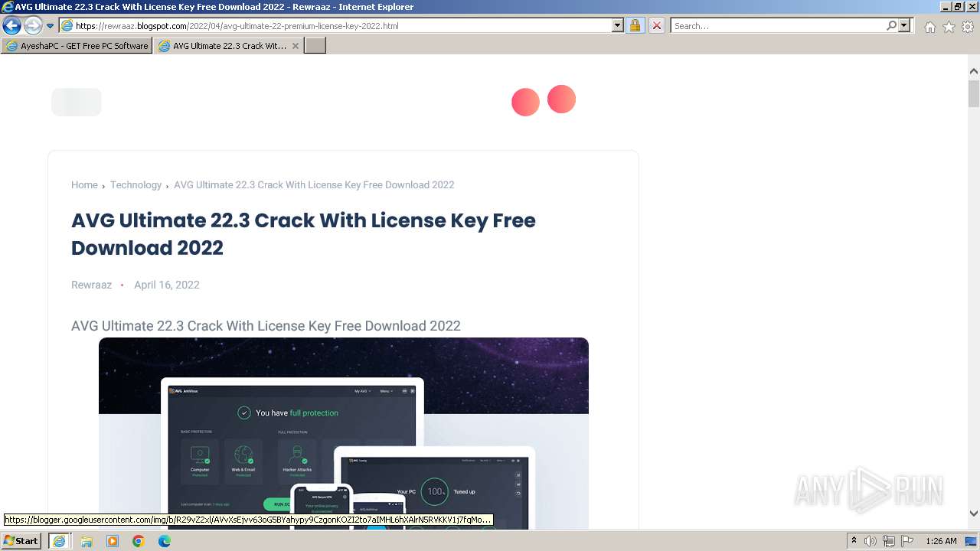Click the IE window title bar icon
The image size is (980, 551).
[x=8, y=7]
